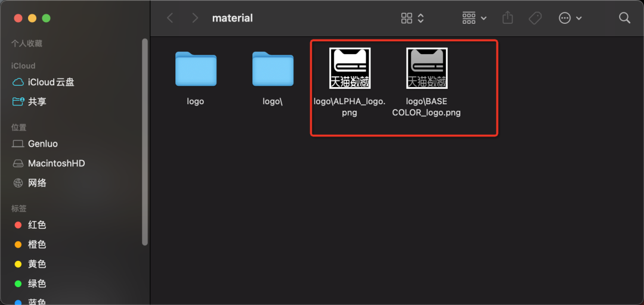
Task: Click the sidebar vertical scrollbar
Action: click(x=144, y=142)
